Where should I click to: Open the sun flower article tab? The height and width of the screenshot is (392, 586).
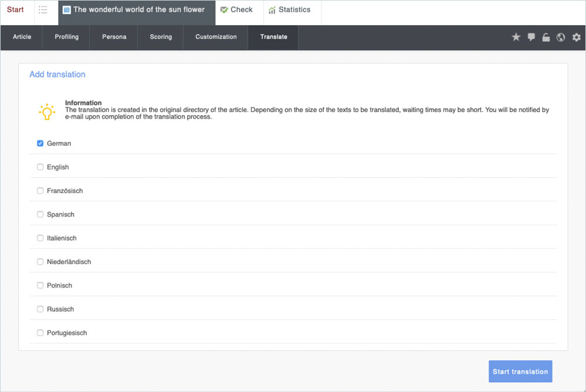click(137, 12)
